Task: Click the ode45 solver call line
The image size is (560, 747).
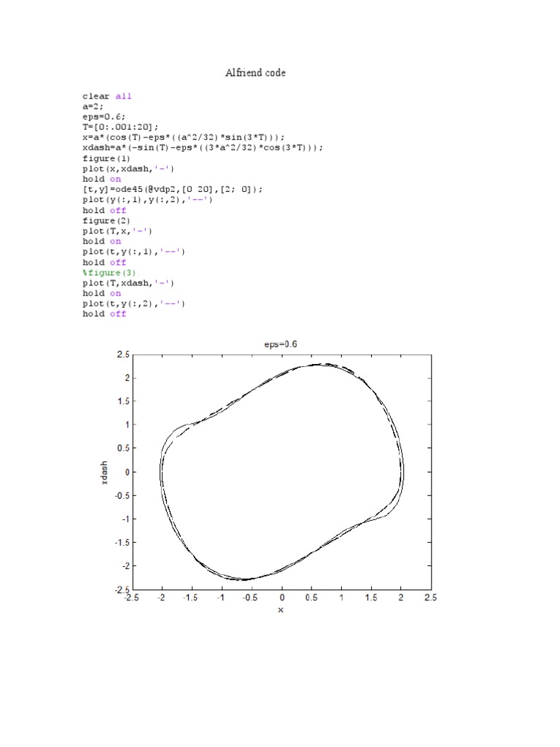Action: point(172,190)
